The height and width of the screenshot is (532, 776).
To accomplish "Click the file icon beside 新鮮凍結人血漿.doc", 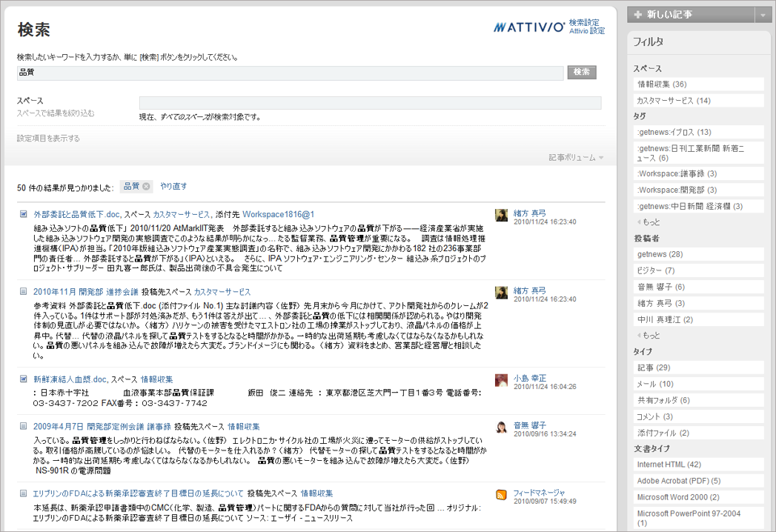I will click(x=24, y=379).
